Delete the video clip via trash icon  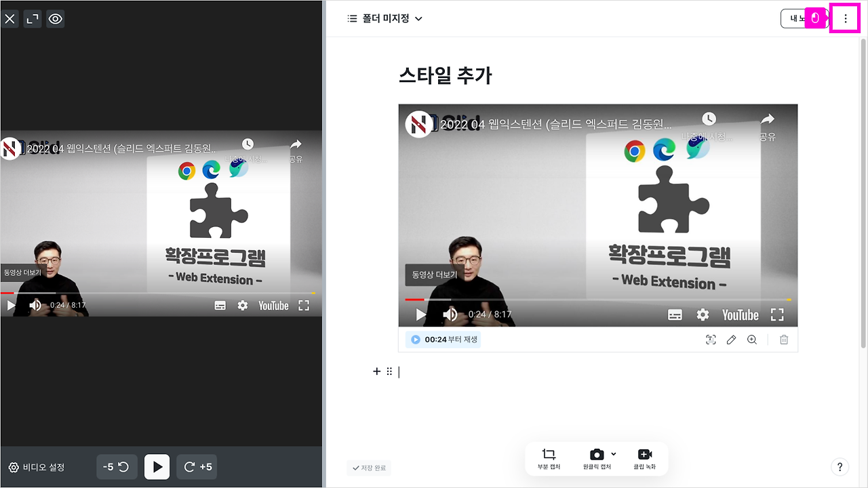[x=784, y=340]
